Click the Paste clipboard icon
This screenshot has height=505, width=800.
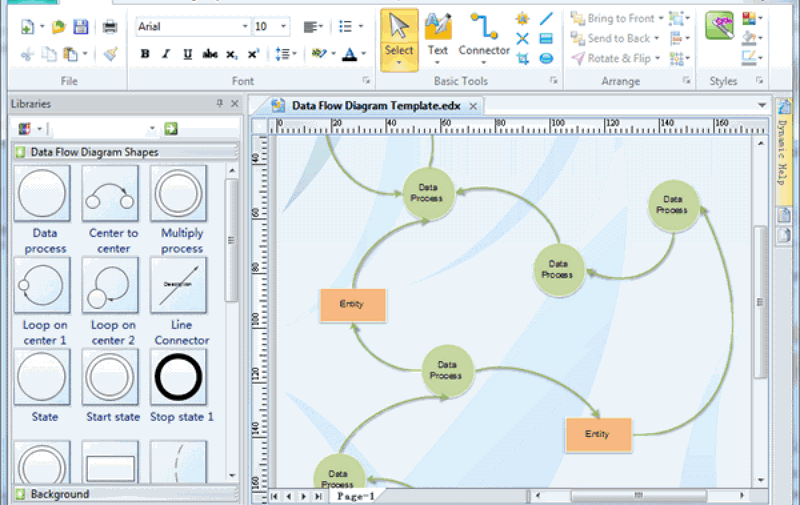pyautogui.click(x=70, y=54)
